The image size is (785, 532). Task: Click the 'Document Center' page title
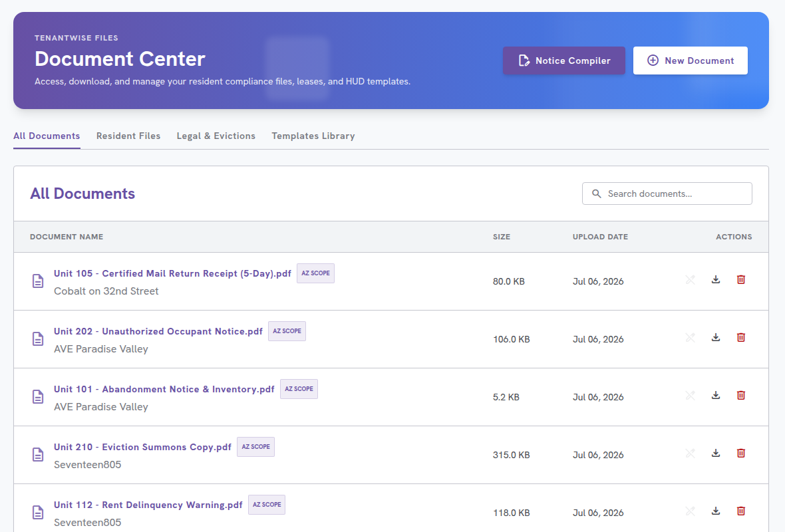point(120,59)
